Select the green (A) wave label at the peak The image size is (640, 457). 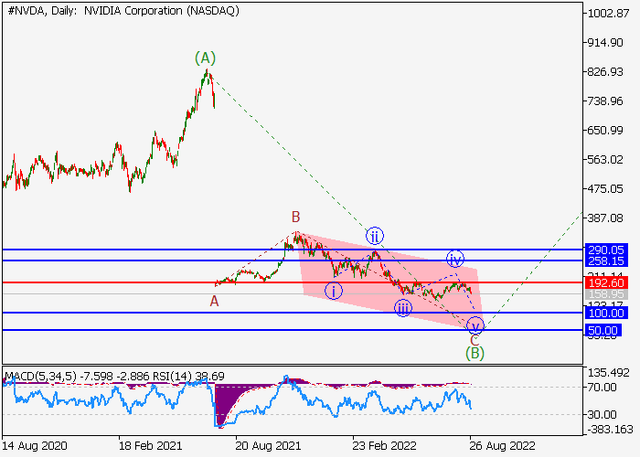point(205,58)
